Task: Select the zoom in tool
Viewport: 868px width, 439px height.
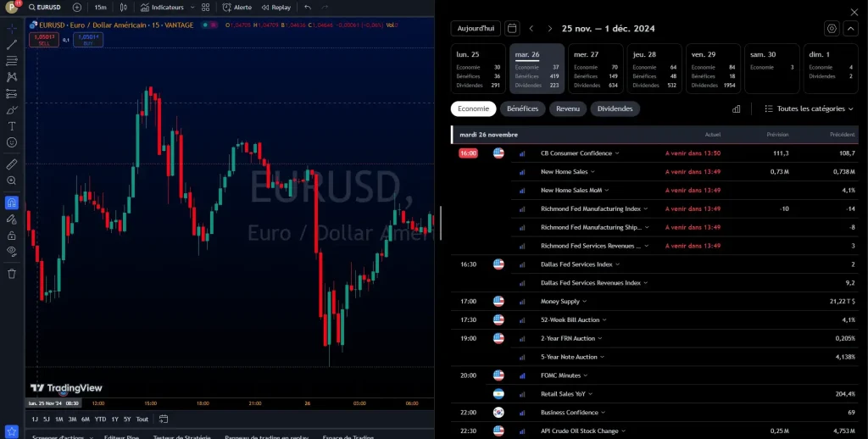Action: tap(12, 181)
